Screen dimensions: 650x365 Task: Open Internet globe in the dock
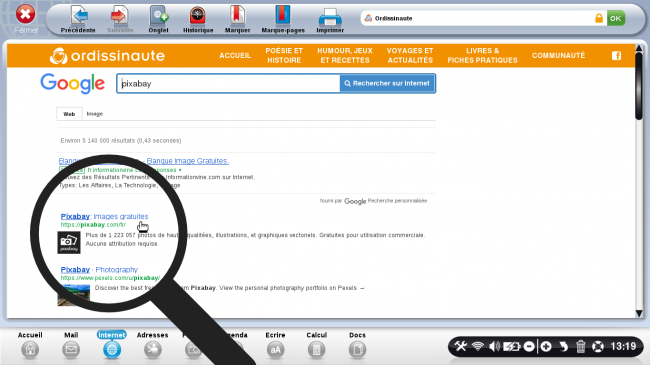click(112, 345)
